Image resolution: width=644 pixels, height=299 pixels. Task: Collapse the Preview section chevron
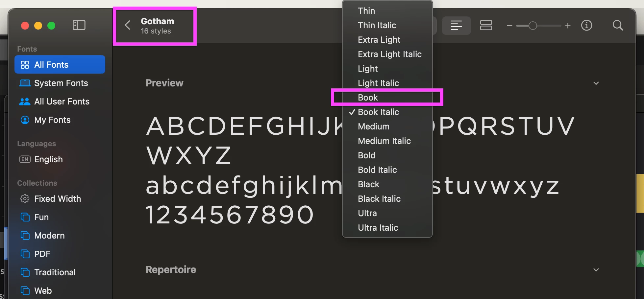pos(596,83)
